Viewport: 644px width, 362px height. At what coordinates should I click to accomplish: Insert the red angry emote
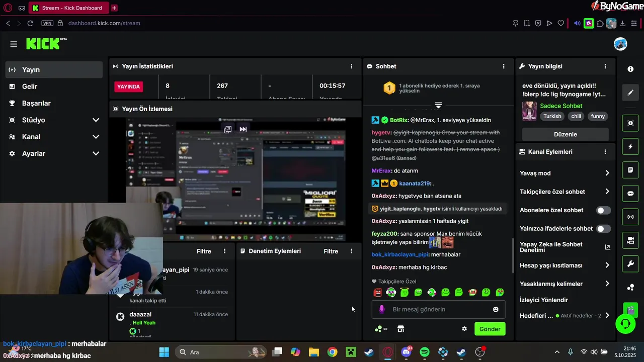[378, 292]
